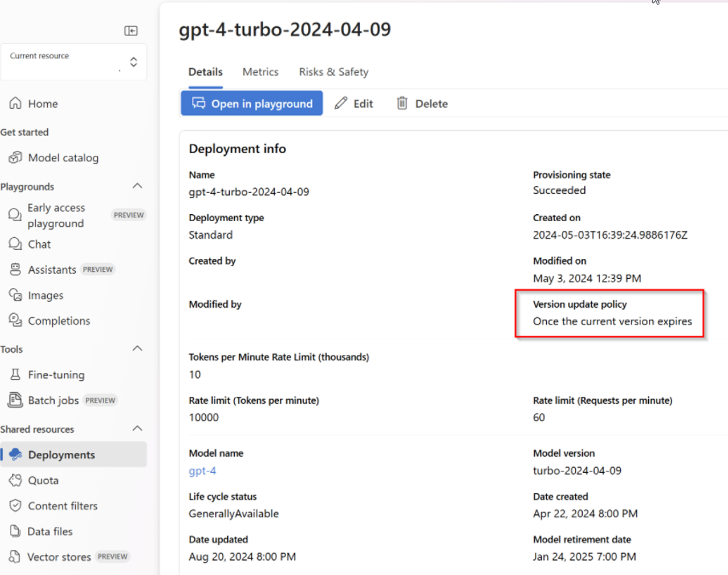Image resolution: width=728 pixels, height=575 pixels.
Task: Collapse the Shared resources section
Action: point(137,428)
